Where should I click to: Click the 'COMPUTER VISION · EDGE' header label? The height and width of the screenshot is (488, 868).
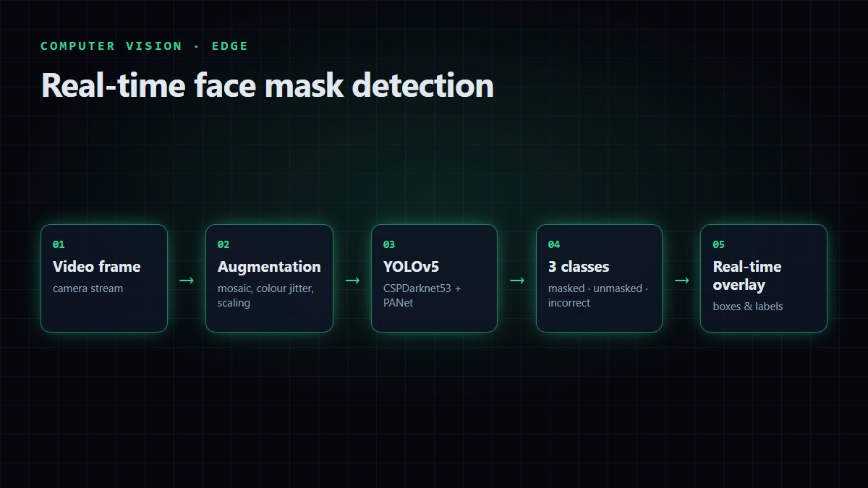[x=145, y=46]
